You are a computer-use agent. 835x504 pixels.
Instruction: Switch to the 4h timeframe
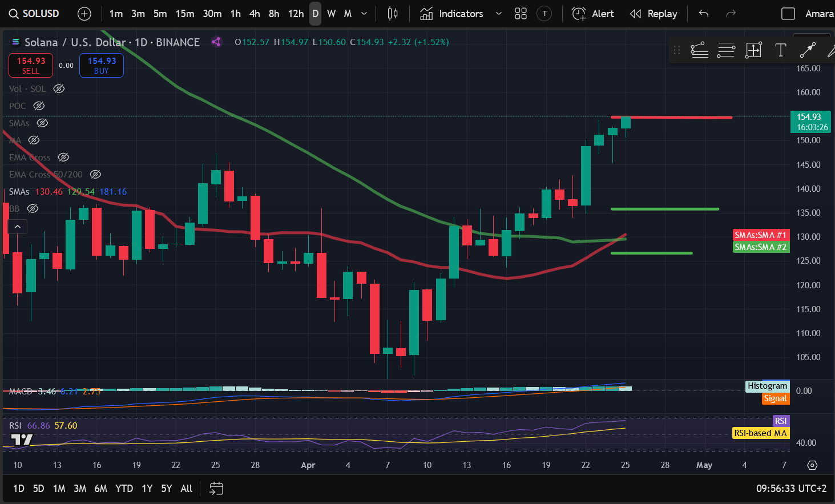255,14
